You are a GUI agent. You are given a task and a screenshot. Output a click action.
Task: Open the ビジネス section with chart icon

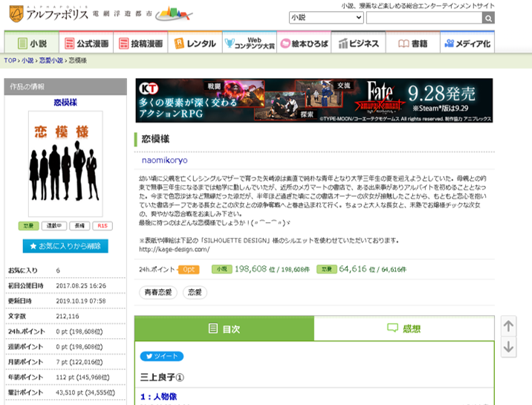[360, 44]
